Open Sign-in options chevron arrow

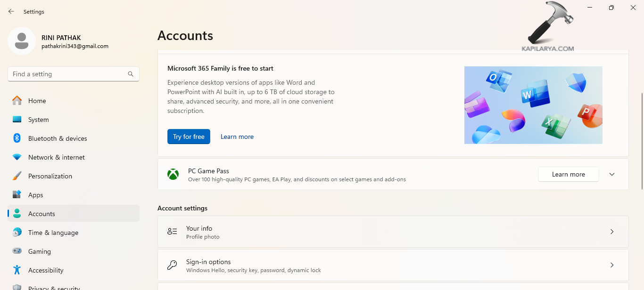tap(612, 265)
